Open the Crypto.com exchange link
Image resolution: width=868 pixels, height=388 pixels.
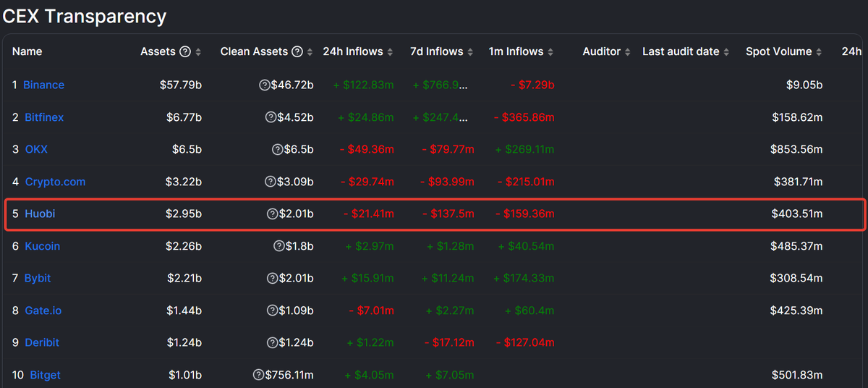55,182
